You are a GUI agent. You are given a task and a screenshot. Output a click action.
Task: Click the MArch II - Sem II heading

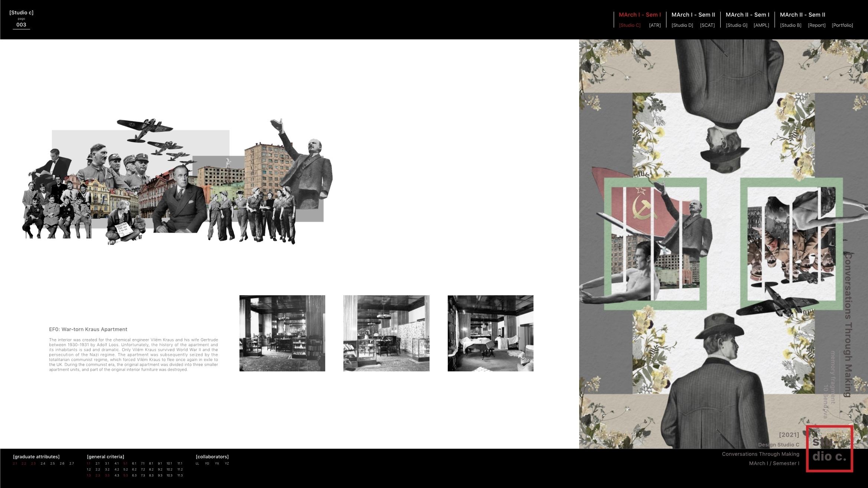point(802,15)
